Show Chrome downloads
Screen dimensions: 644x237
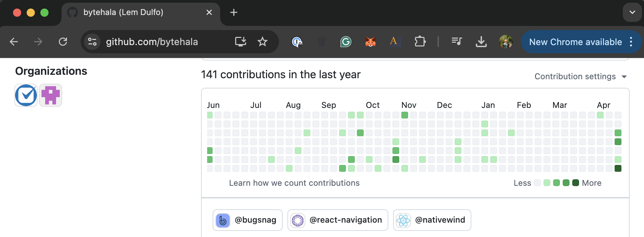[481, 42]
